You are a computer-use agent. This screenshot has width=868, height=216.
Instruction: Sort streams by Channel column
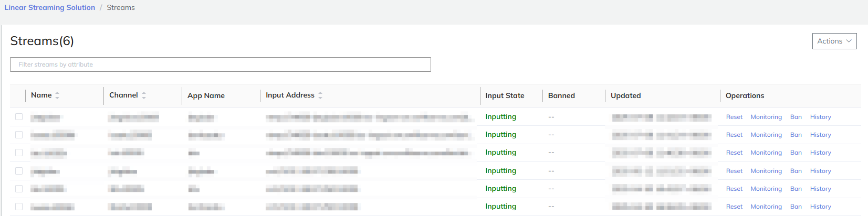pos(143,95)
